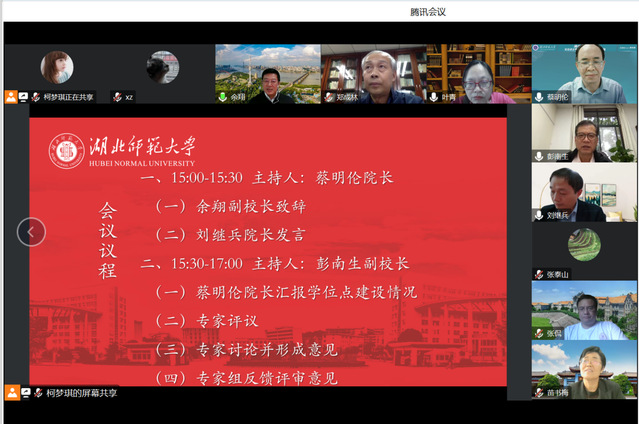Click muted mic icon next to 柯梦琪的屏幕共享
The height and width of the screenshot is (424, 639).
click(x=24, y=393)
